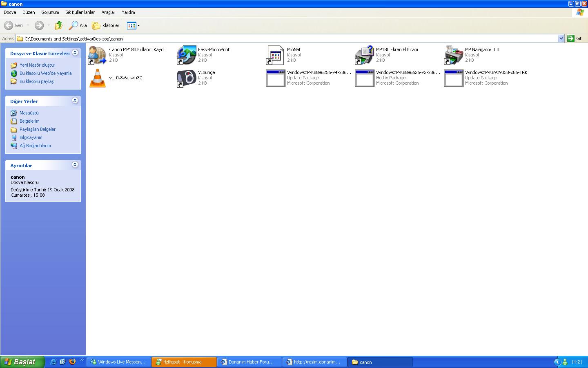This screenshot has height=368, width=588.
Task: Select the WindowsXP-KB896626-v2 hotfix package icon
Action: [365, 78]
